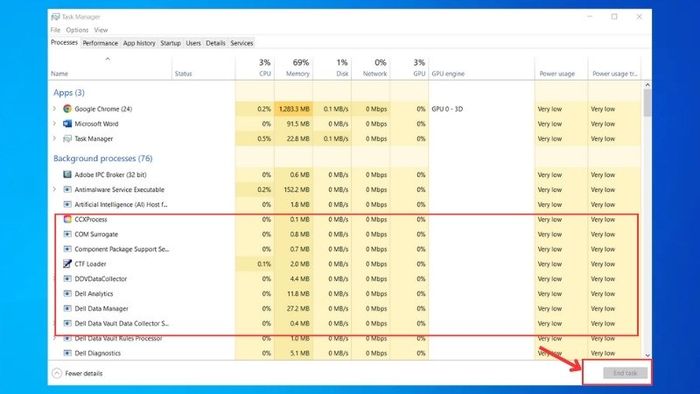
Task: Select the Dell Analytics process name
Action: [x=94, y=294]
